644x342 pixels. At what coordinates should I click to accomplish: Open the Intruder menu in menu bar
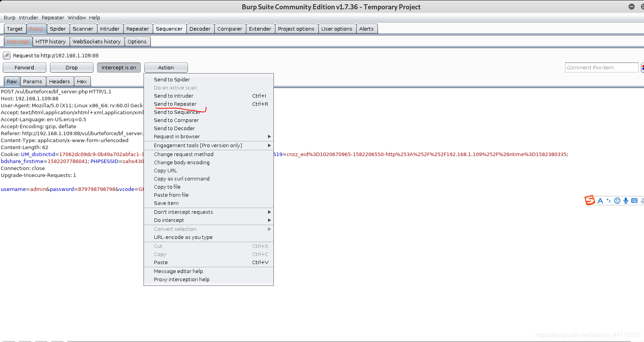(x=29, y=17)
